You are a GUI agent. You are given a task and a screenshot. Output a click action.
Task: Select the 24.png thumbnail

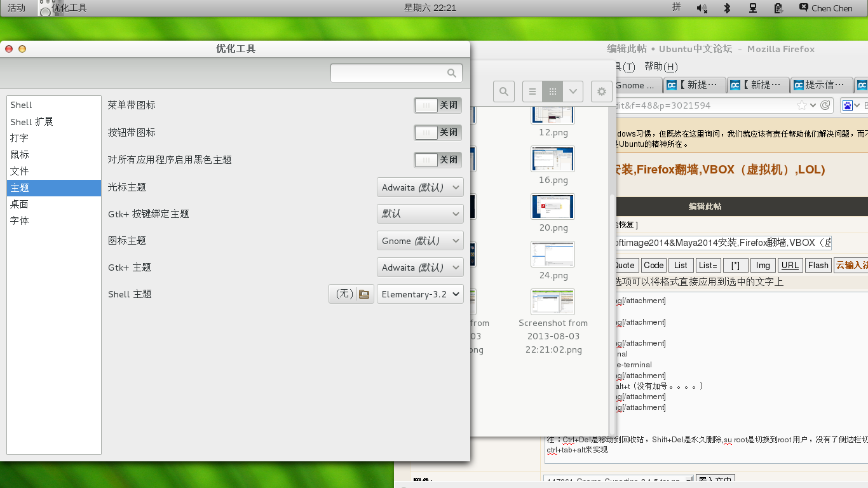tap(553, 254)
